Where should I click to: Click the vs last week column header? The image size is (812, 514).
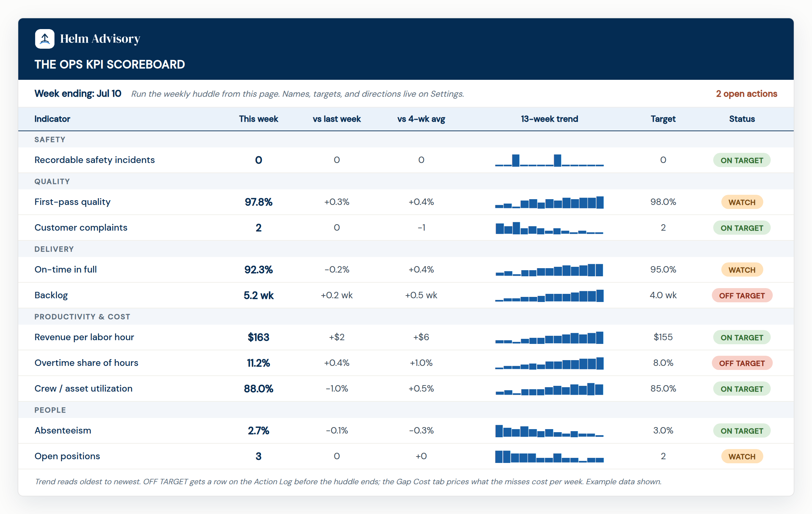[337, 119]
